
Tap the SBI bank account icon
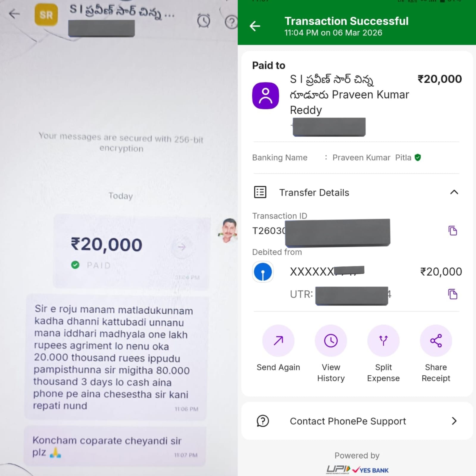coord(263,272)
